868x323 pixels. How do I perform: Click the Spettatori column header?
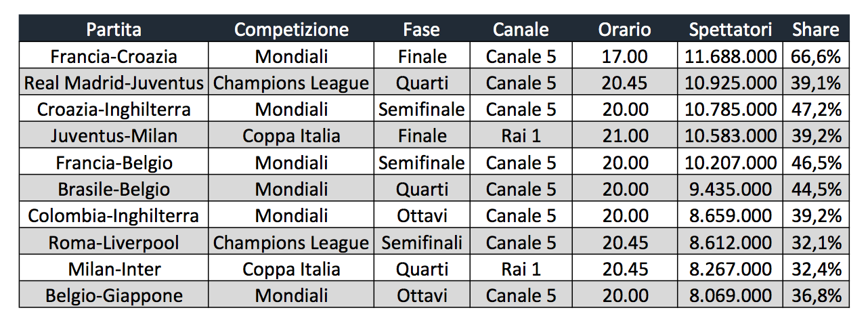click(730, 30)
